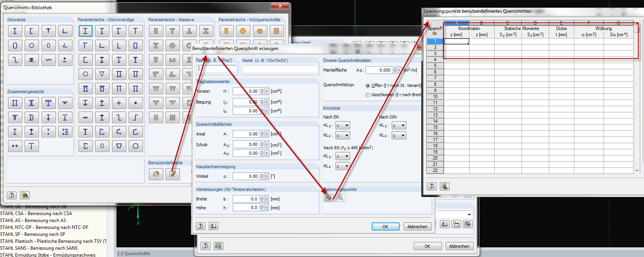Select the rolled I-section icon under Gewalzte

coord(15,31)
